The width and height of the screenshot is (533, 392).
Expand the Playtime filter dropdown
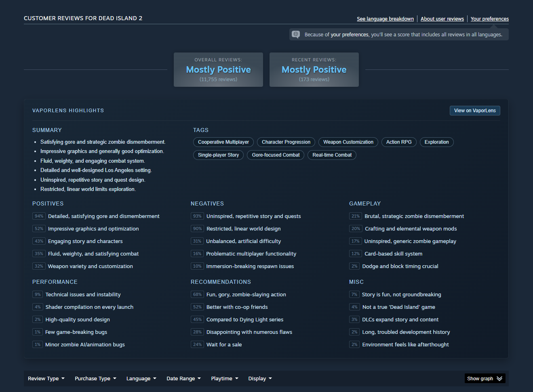tap(225, 379)
